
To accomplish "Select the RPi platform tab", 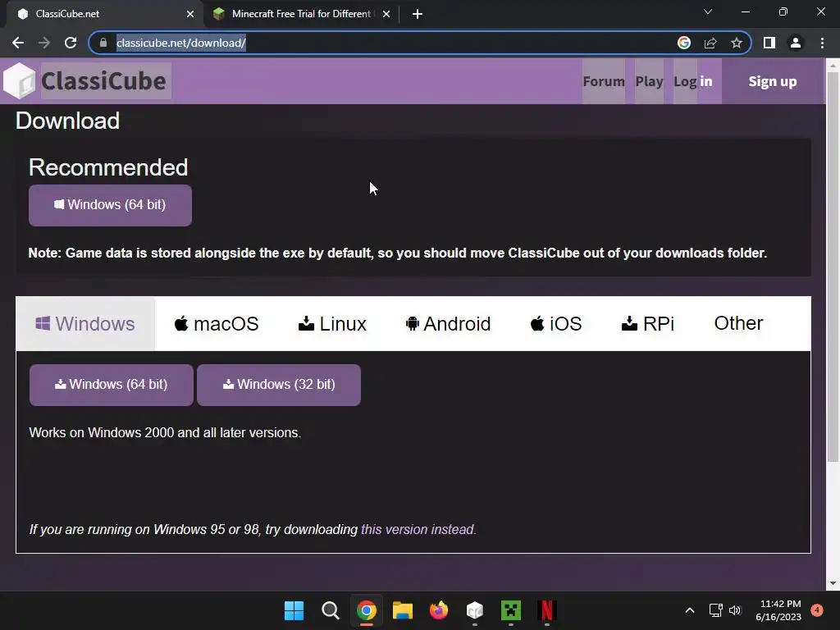I will (x=648, y=323).
